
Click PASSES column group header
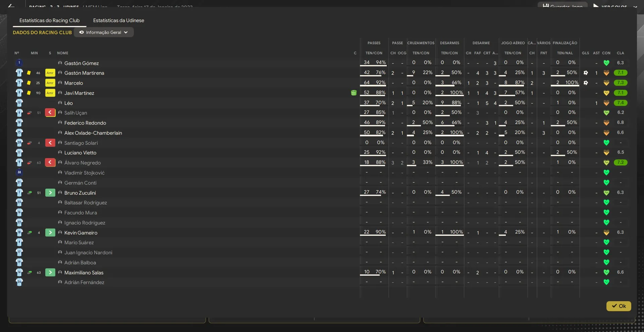pyautogui.click(x=374, y=43)
